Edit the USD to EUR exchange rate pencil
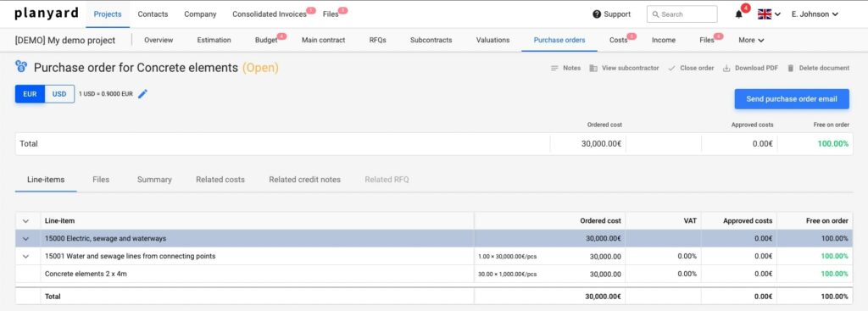 click(x=142, y=94)
